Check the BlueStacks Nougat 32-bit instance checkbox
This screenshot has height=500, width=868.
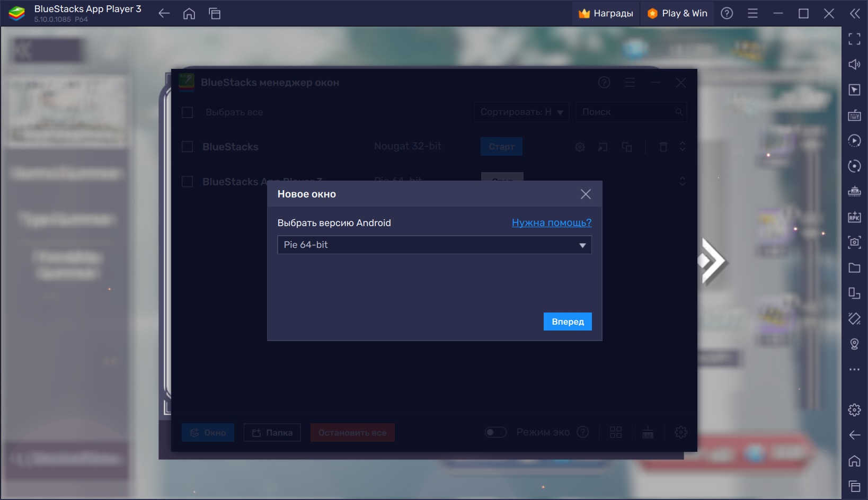pos(187,147)
